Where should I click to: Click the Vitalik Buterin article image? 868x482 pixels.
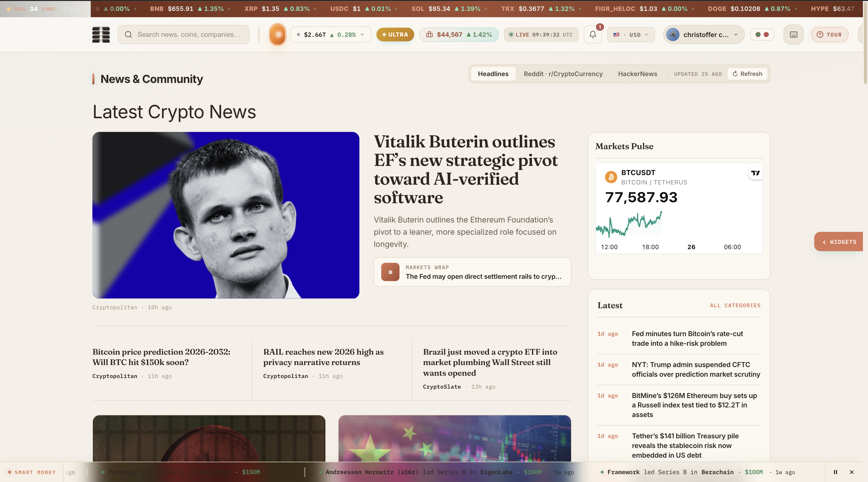coord(226,215)
